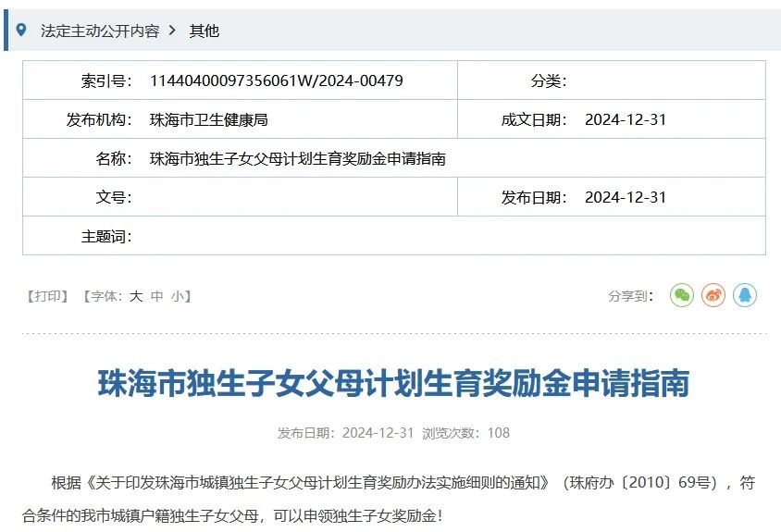Viewport: 781px width, 532px height.
Task: Click 浏览次数: 108 view count
Action: 465,433
